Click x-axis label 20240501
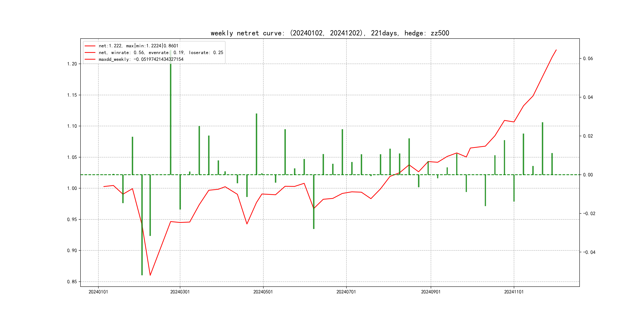The width and height of the screenshot is (644, 322). pyautogui.click(x=263, y=292)
